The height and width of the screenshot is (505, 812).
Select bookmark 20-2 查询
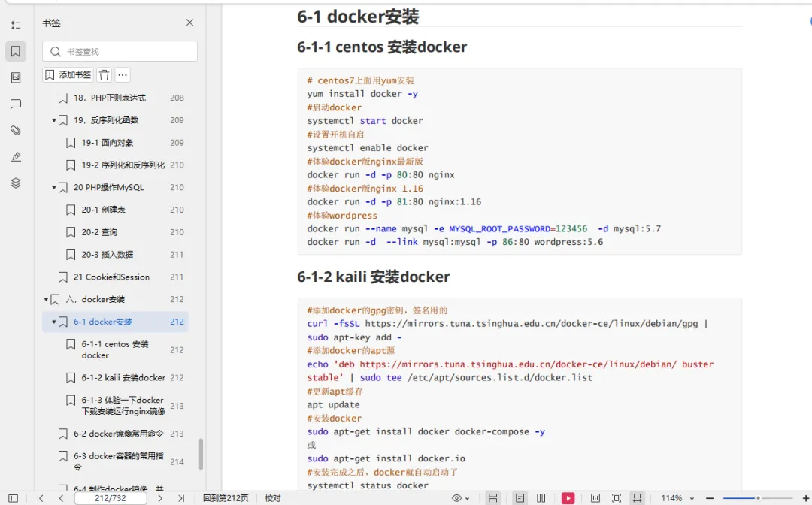(x=99, y=232)
